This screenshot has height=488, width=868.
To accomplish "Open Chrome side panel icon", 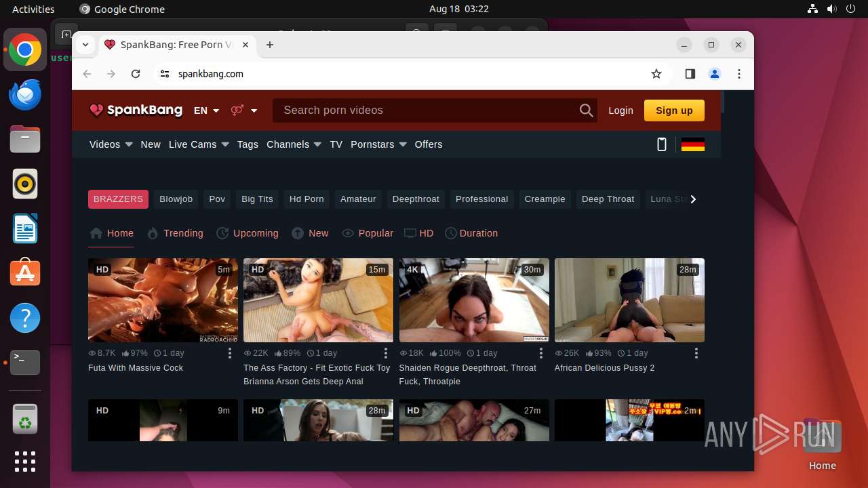I will 690,74.
